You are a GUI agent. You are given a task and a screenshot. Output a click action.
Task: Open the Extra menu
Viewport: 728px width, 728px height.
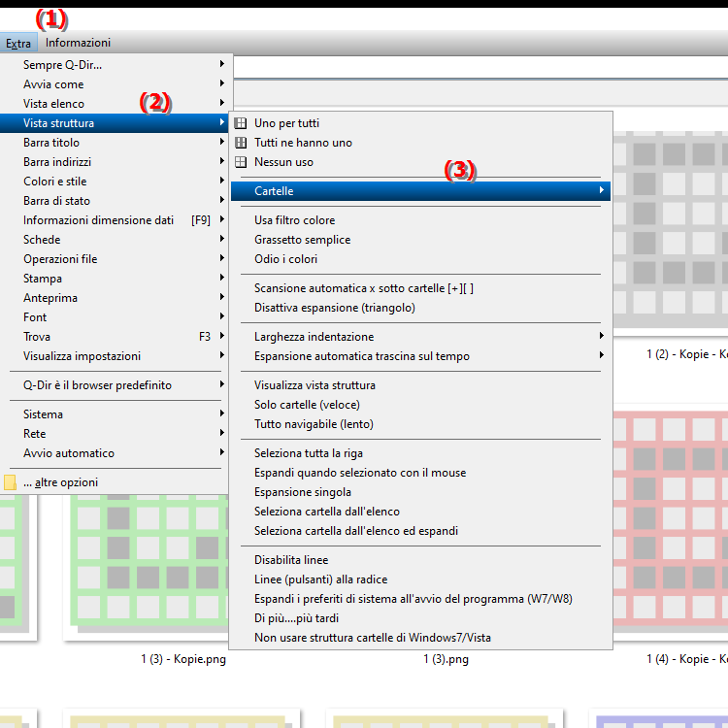point(18,43)
